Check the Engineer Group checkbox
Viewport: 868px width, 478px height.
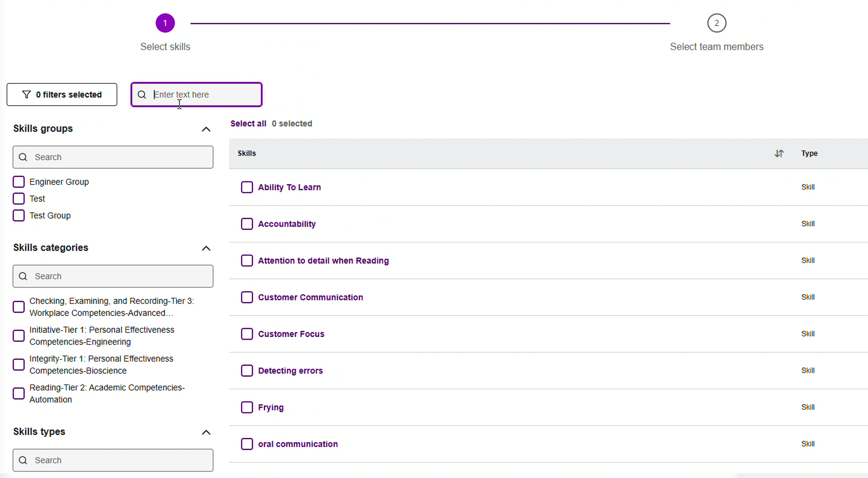pos(19,182)
